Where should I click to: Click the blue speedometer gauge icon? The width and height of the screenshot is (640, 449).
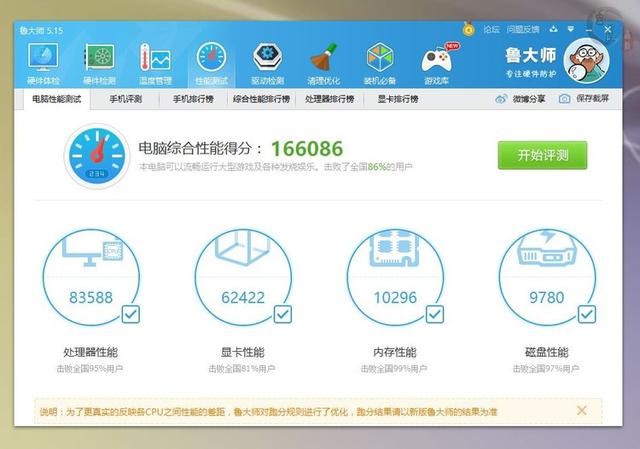click(x=97, y=156)
